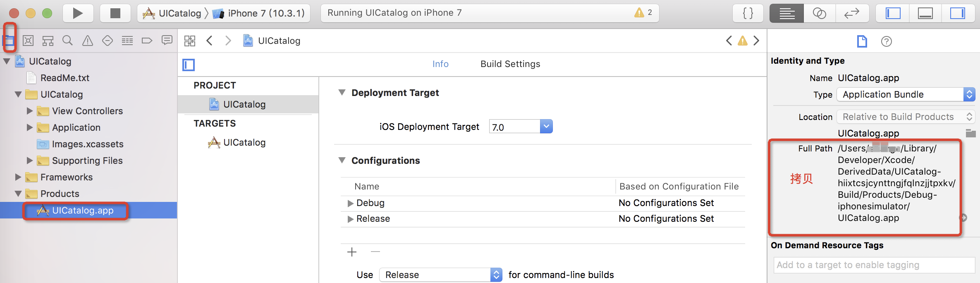Toggle the Navigator pane visibility
Image resolution: width=980 pixels, height=283 pixels.
pos(893,13)
